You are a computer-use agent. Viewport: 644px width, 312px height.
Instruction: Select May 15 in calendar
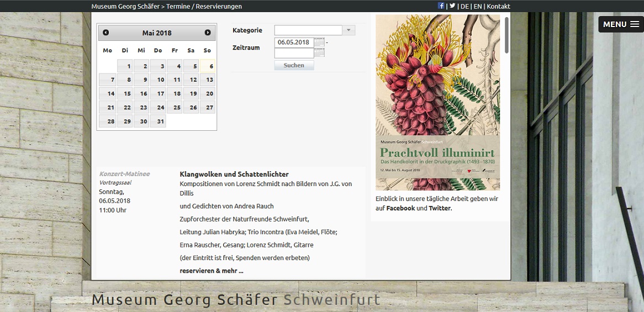pyautogui.click(x=125, y=94)
